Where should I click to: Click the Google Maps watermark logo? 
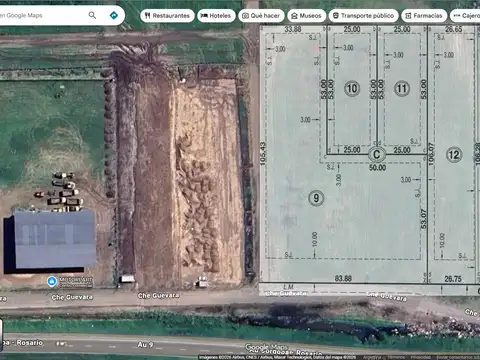coord(266,347)
